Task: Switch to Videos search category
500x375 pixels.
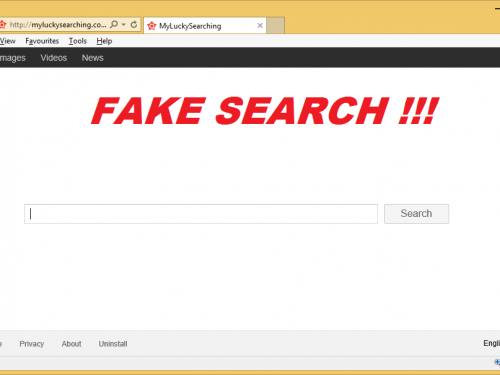Action: [54, 58]
